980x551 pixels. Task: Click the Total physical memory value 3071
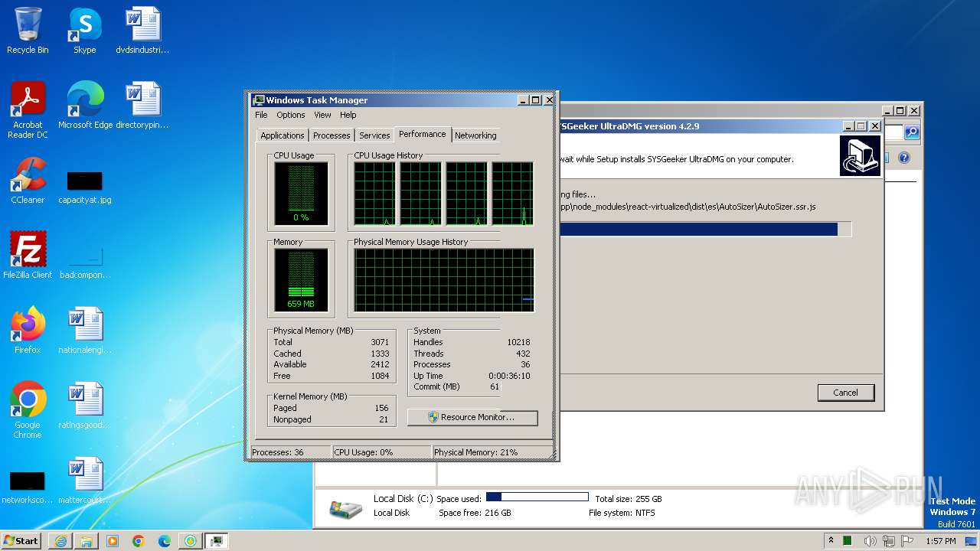point(380,342)
